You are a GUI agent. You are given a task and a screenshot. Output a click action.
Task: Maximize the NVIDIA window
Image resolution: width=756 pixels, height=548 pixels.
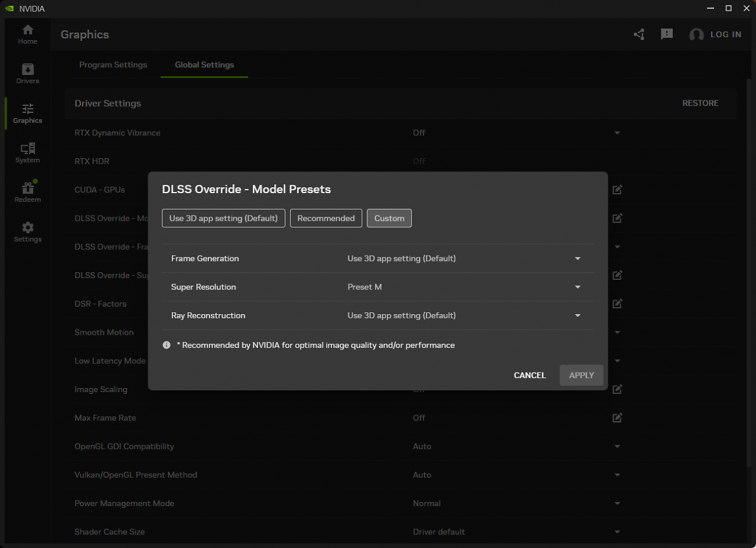728,8
